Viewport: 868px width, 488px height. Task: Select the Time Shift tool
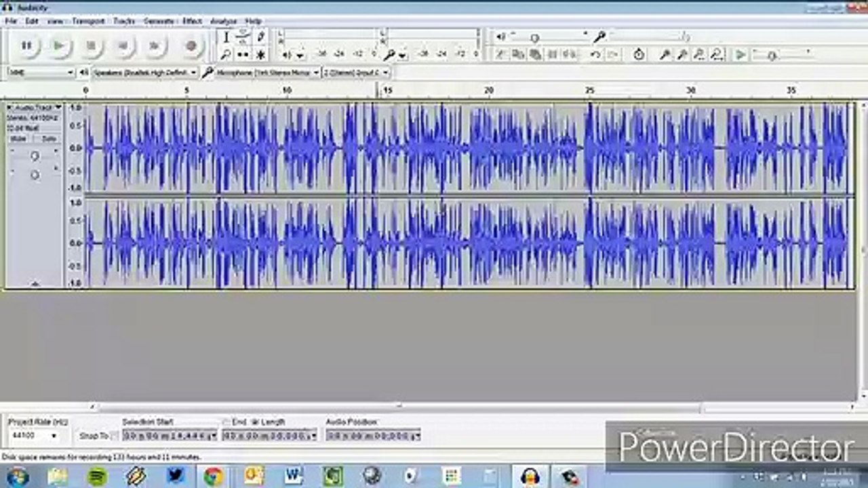click(243, 54)
